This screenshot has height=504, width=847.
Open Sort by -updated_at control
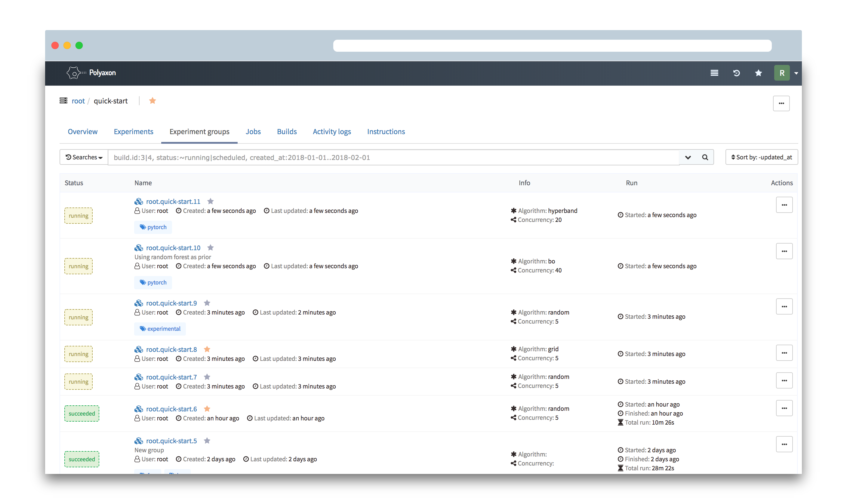point(761,157)
